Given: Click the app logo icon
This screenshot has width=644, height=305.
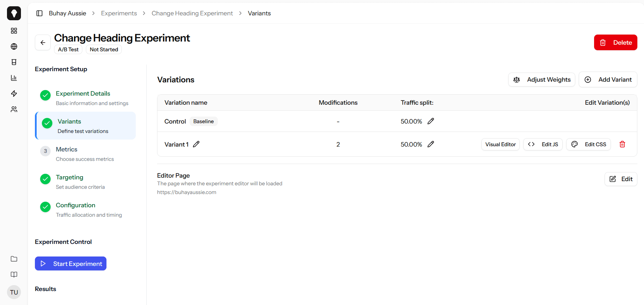Looking at the screenshot, I should click(14, 13).
